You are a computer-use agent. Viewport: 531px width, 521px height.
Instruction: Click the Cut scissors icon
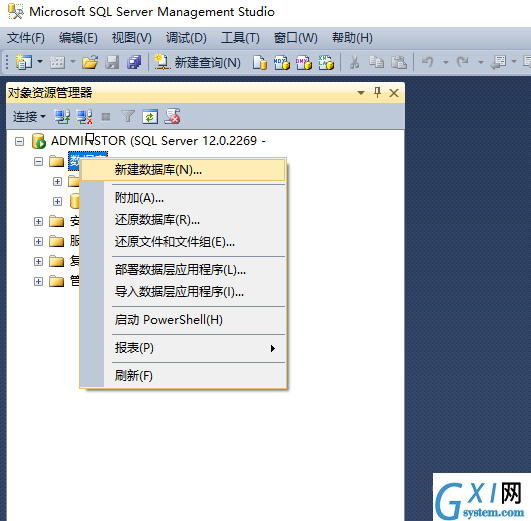pos(354,62)
